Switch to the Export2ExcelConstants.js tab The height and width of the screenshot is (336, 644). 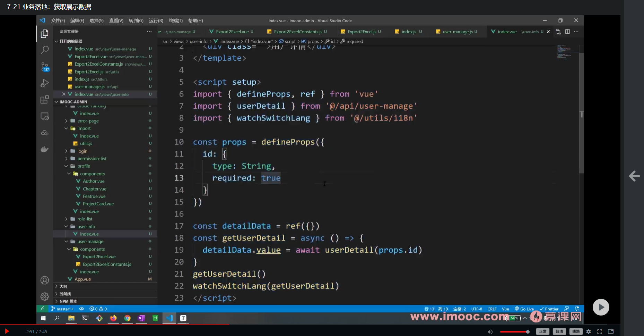pyautogui.click(x=297, y=32)
